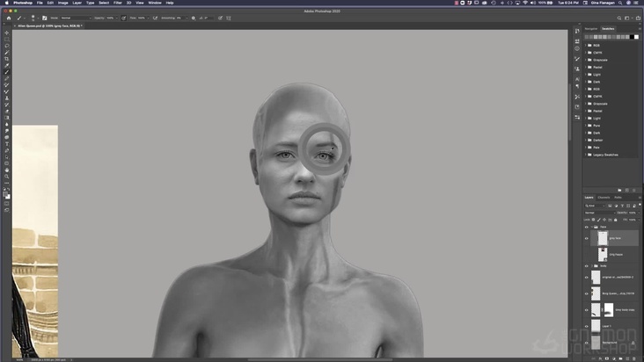Open the layer filter Kind dropdown

[x=595, y=206]
